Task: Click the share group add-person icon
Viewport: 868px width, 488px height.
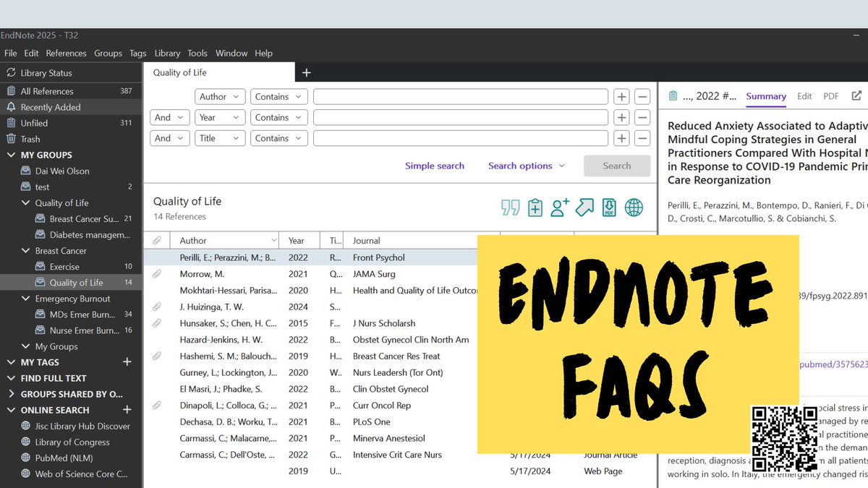Action: (x=560, y=208)
